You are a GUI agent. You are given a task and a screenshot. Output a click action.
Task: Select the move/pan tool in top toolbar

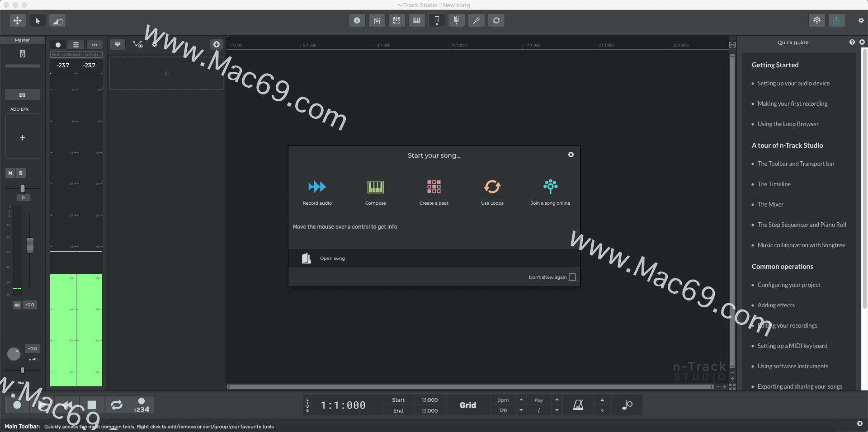[x=17, y=20]
